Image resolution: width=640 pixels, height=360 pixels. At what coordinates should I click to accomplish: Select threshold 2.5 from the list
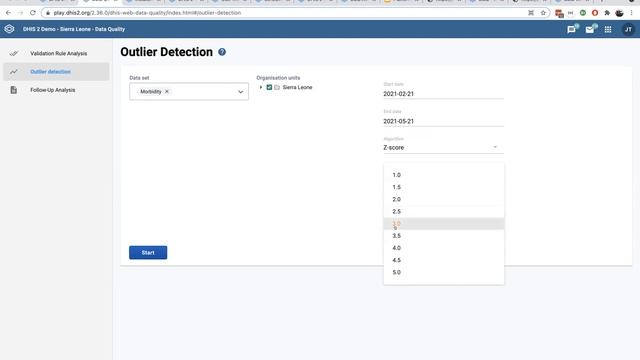(x=444, y=211)
